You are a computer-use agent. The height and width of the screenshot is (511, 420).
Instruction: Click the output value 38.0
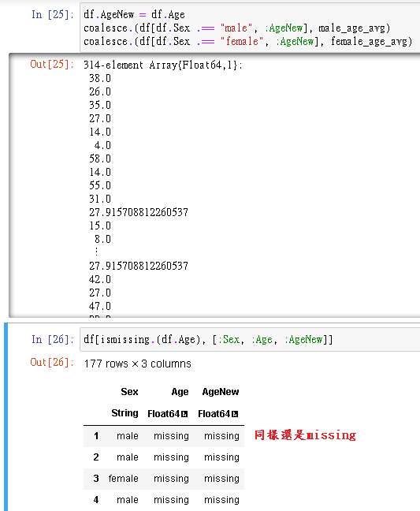100,78
